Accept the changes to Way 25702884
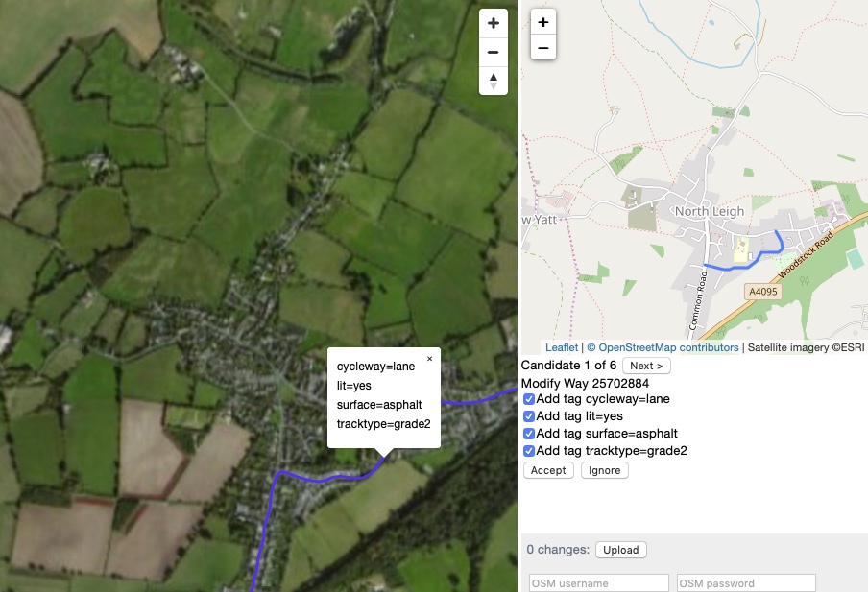Screen dimensions: 868x592 coord(547,469)
